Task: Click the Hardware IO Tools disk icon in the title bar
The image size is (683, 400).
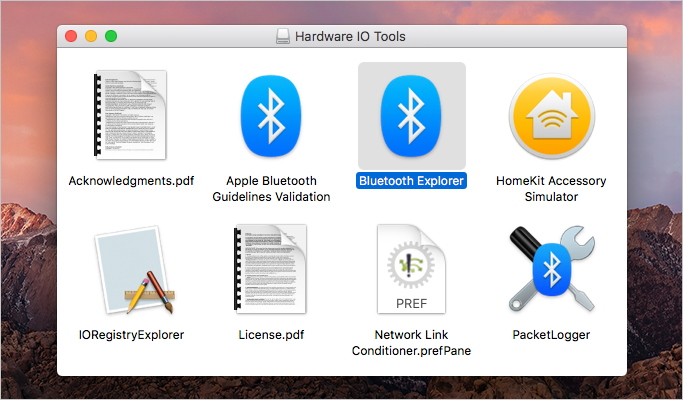Action: pos(283,36)
